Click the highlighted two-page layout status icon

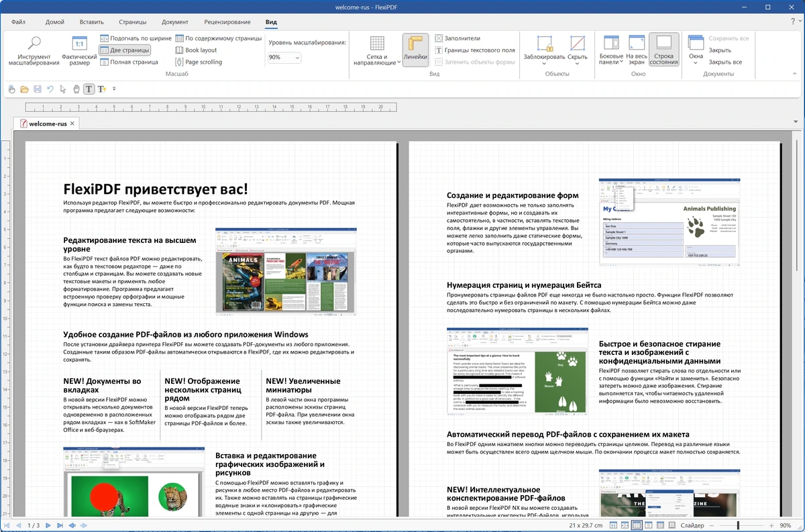(x=637, y=525)
